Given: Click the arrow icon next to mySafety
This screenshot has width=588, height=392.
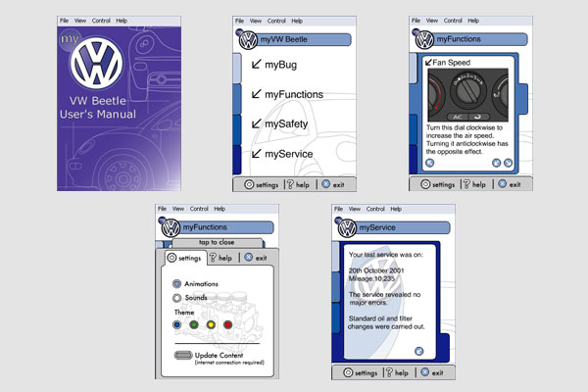Looking at the screenshot, I should [x=256, y=124].
